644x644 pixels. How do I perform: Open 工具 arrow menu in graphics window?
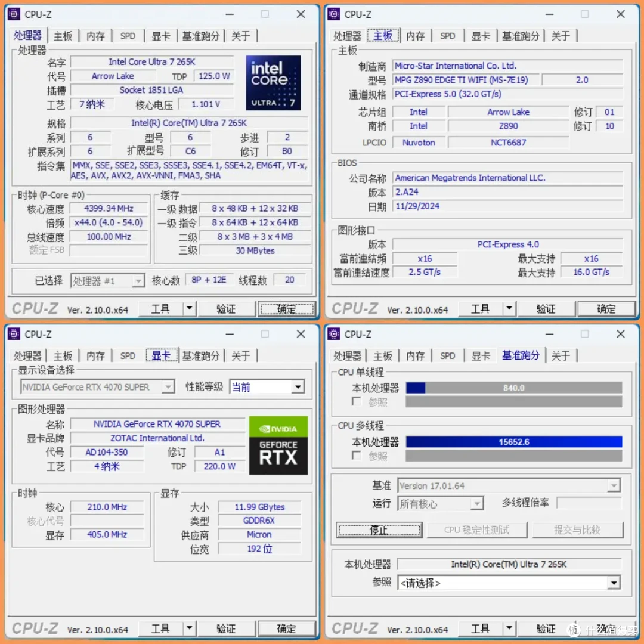click(189, 628)
